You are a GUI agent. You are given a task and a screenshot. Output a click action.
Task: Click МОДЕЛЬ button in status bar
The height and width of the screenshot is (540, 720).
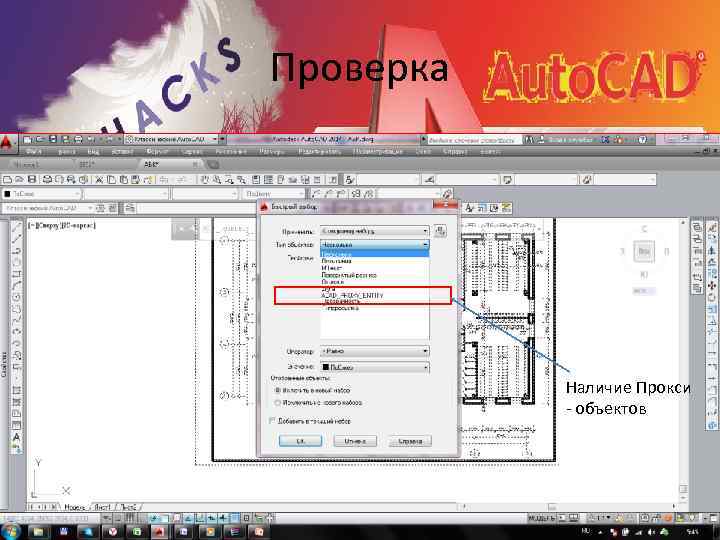click(540, 518)
